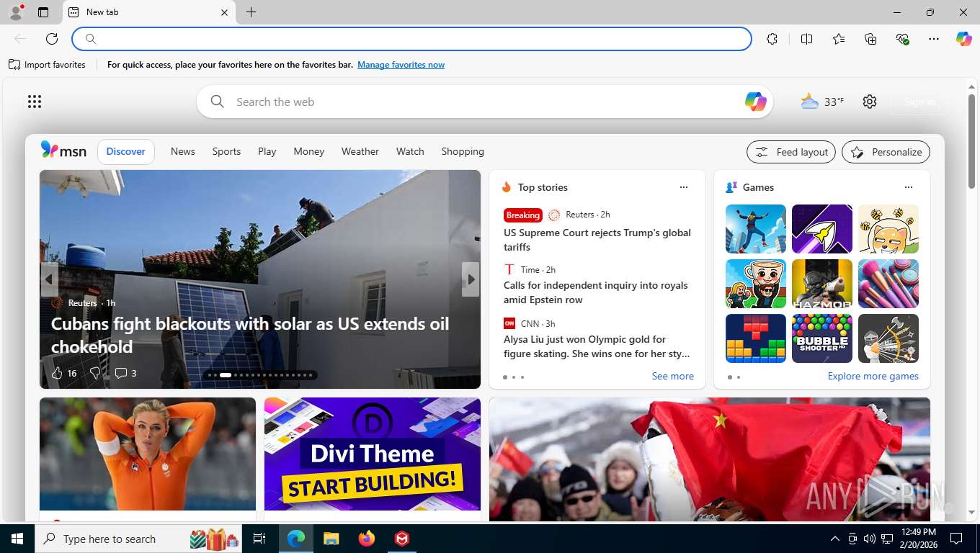Read Alysa Liu Olympic gold story
980x553 pixels.
pyautogui.click(x=597, y=346)
